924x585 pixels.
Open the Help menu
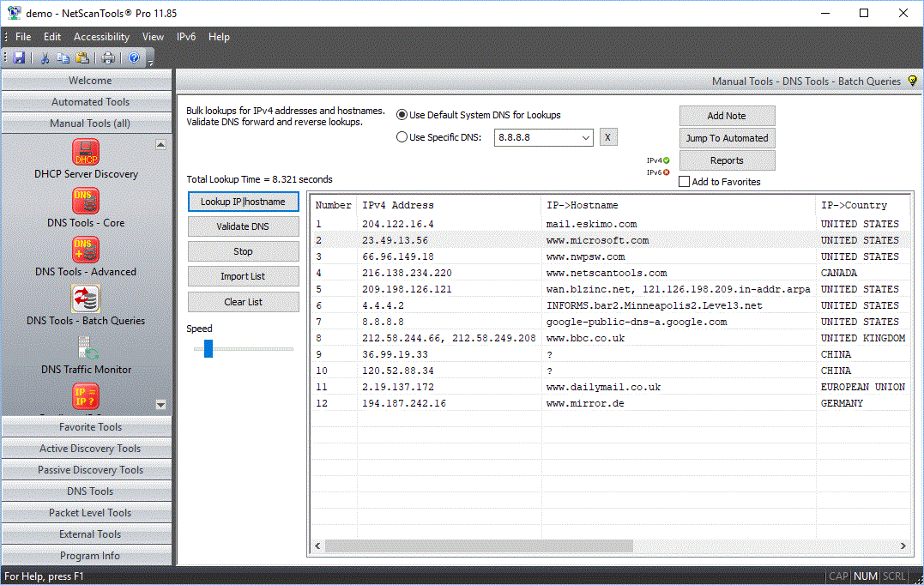219,37
